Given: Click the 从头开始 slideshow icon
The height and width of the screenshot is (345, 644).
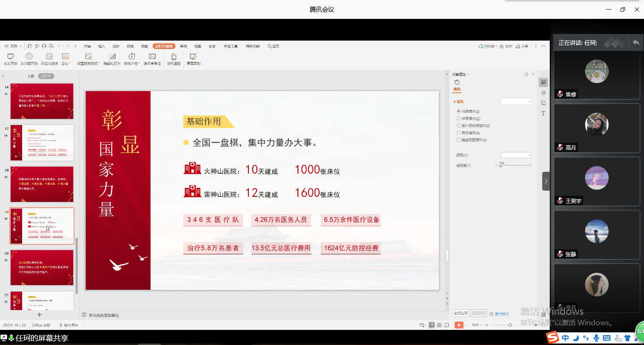Looking at the screenshot, I should point(10,57).
